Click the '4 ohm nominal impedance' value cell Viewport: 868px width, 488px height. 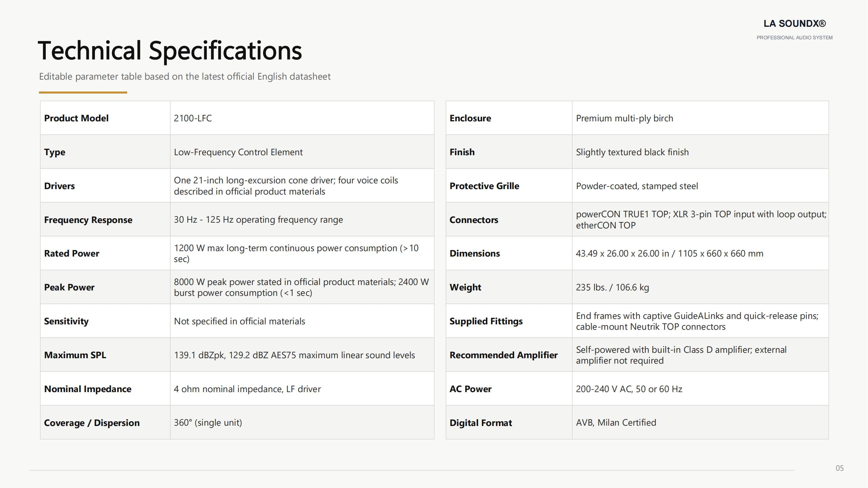(302, 389)
